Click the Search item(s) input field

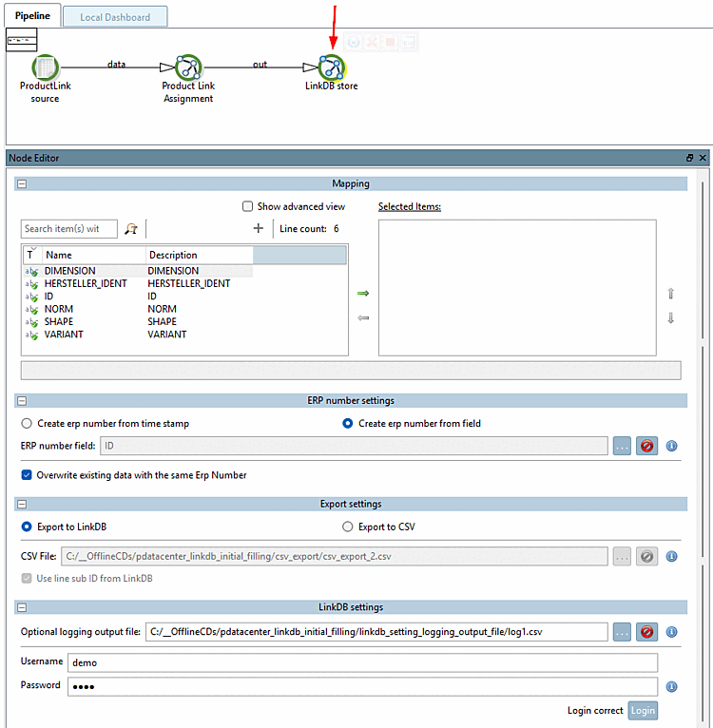point(68,229)
